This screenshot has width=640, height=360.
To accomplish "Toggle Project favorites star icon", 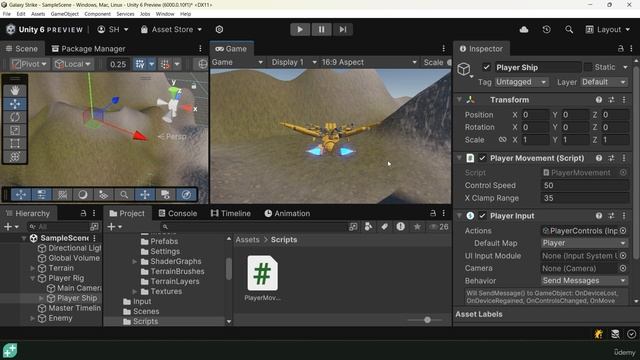I will pyautogui.click(x=417, y=227).
